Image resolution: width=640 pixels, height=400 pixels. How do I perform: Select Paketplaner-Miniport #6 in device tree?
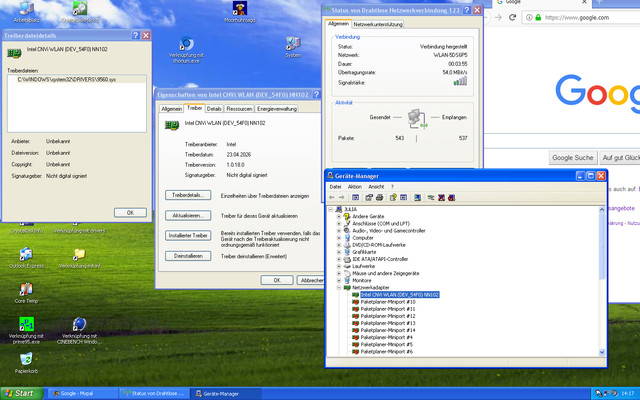(387, 351)
